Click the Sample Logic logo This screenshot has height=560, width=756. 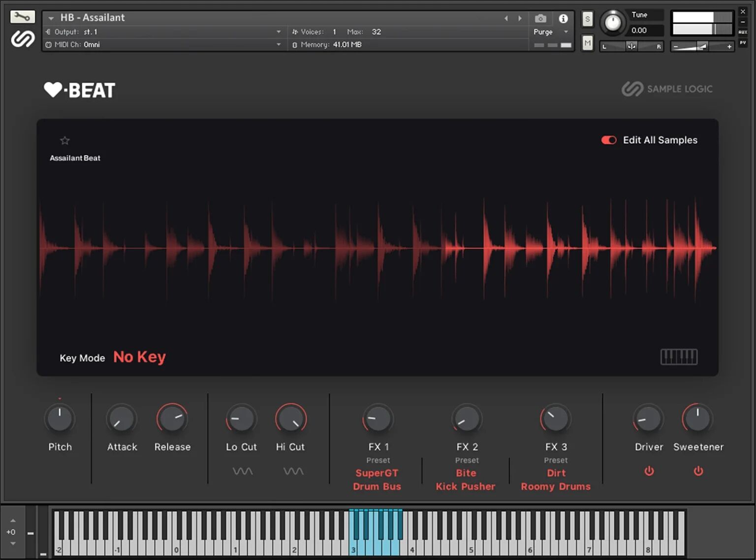pyautogui.click(x=667, y=89)
